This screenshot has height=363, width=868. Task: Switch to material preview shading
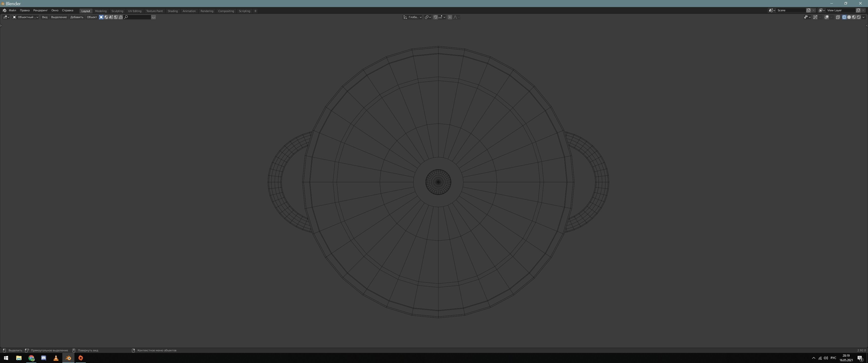tap(854, 17)
